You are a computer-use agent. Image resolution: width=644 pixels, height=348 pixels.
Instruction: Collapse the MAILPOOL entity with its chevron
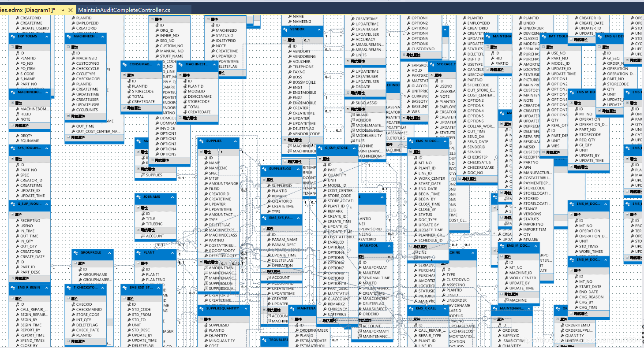(389, 245)
